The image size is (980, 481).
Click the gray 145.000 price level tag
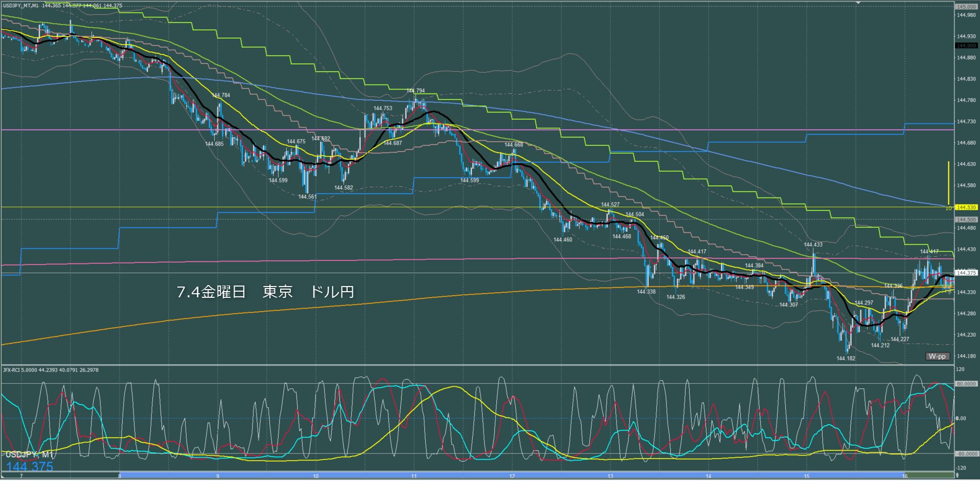click(966, 7)
